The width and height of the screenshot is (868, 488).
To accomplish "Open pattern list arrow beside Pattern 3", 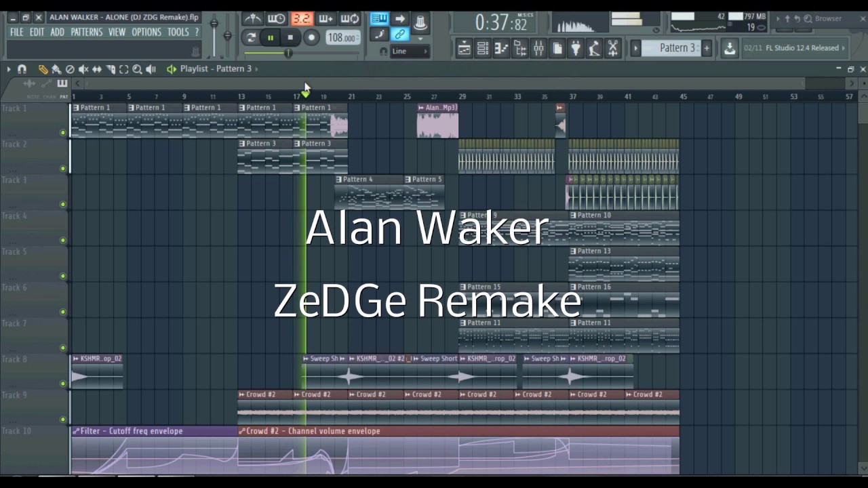I will click(635, 48).
